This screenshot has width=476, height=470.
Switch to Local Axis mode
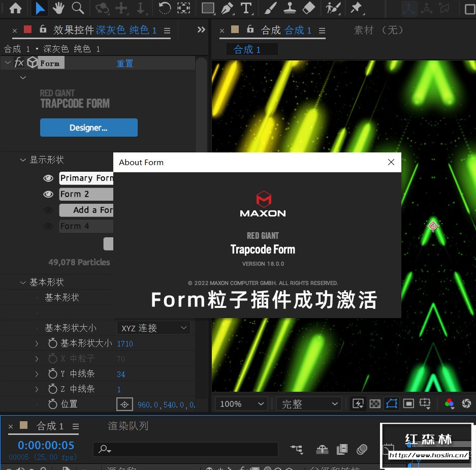[408, 9]
